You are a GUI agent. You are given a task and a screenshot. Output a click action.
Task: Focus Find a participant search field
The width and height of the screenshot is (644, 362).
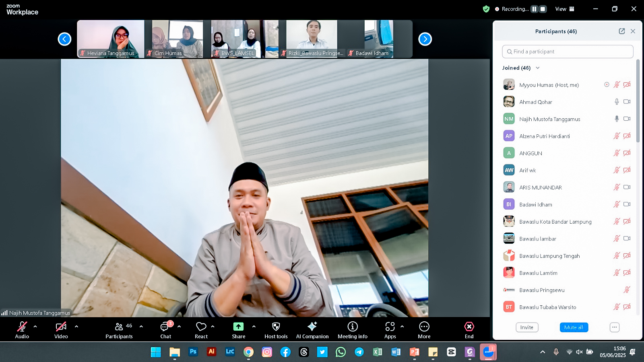coord(568,51)
